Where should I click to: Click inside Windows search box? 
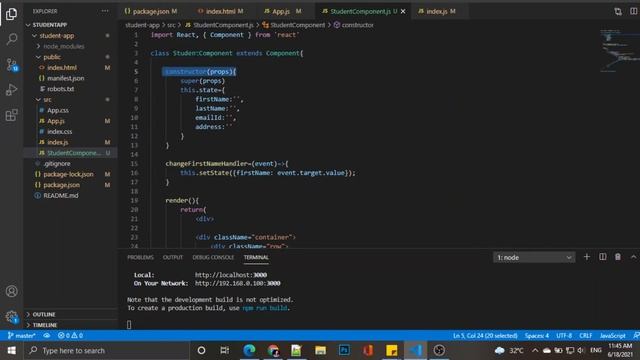tap(107, 350)
